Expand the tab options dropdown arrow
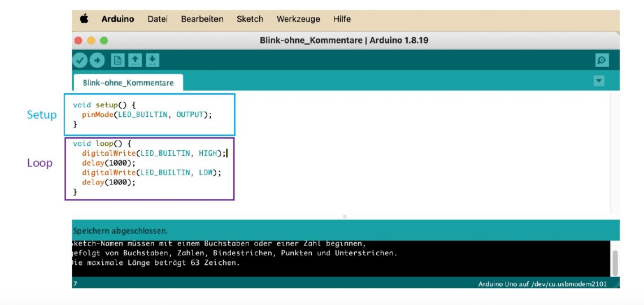 (599, 81)
